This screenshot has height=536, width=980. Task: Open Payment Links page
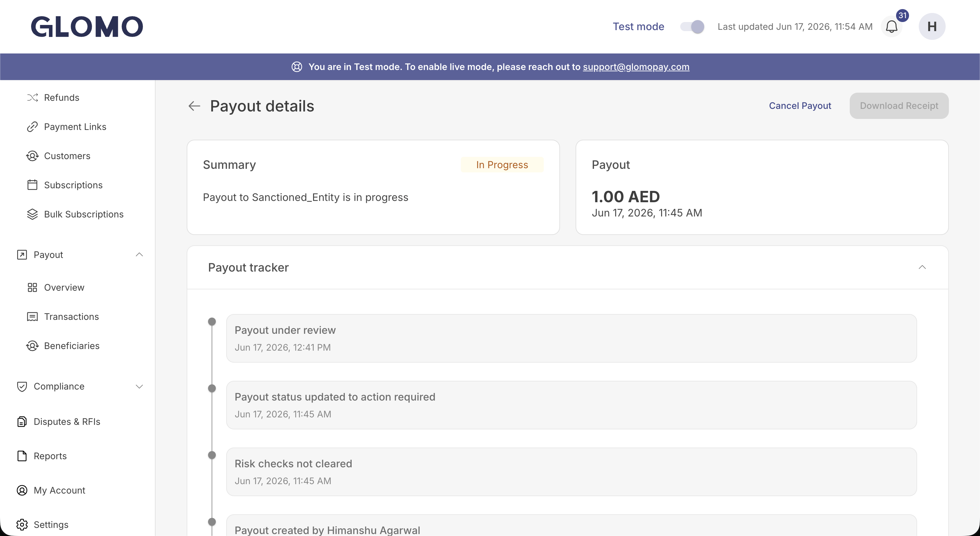75,127
